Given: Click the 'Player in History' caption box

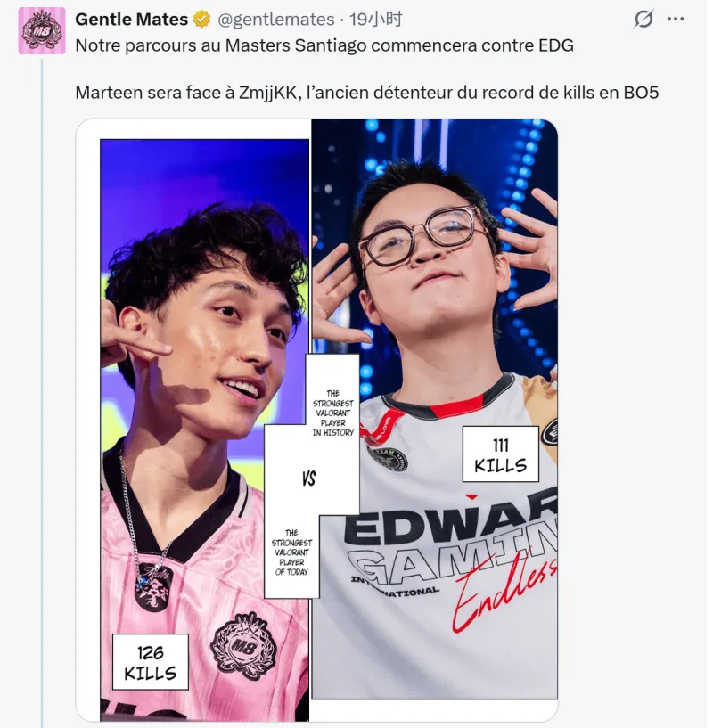Looking at the screenshot, I should (332, 413).
